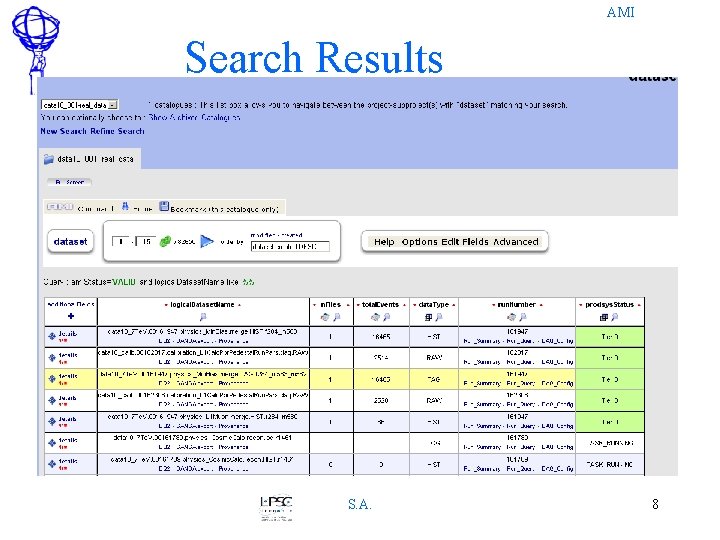Click the dataType column header text
Screen dimensions: 720x540
tap(434, 305)
